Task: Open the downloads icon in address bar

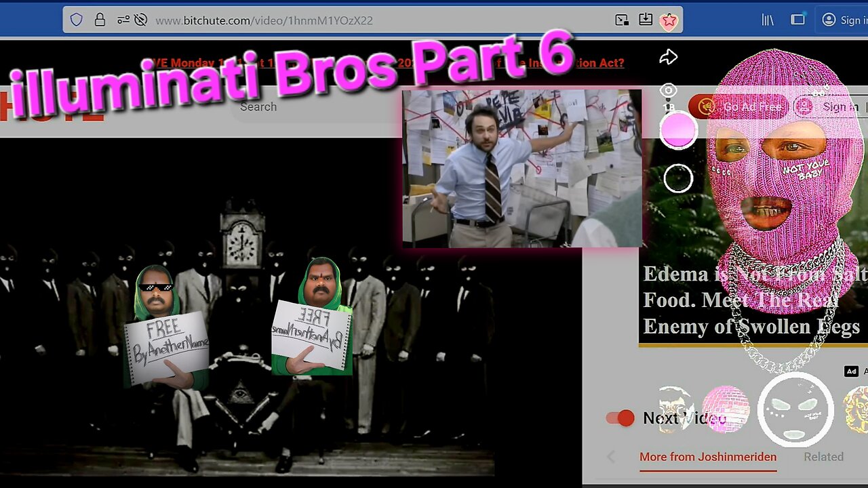Action: [646, 20]
